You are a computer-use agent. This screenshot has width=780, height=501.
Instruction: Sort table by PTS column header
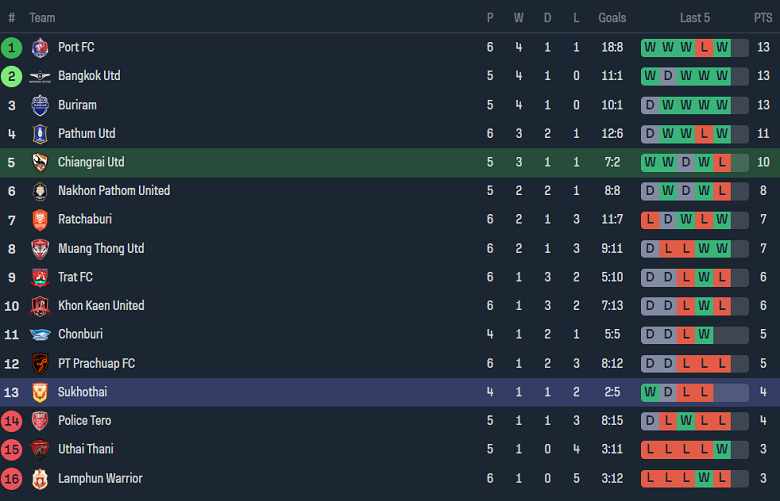[x=762, y=18]
